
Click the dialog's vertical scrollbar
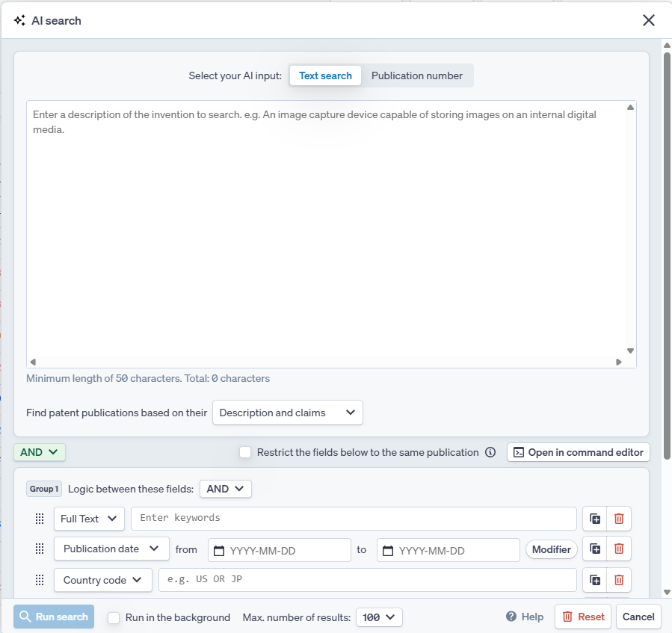point(666,224)
